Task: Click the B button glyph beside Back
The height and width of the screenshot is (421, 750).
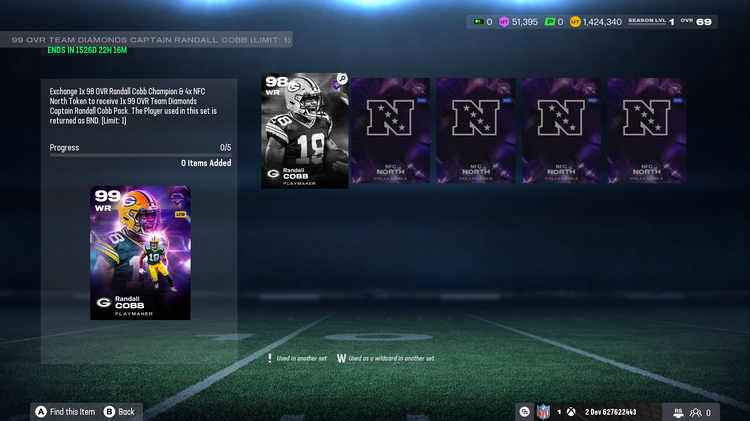Action: point(109,411)
